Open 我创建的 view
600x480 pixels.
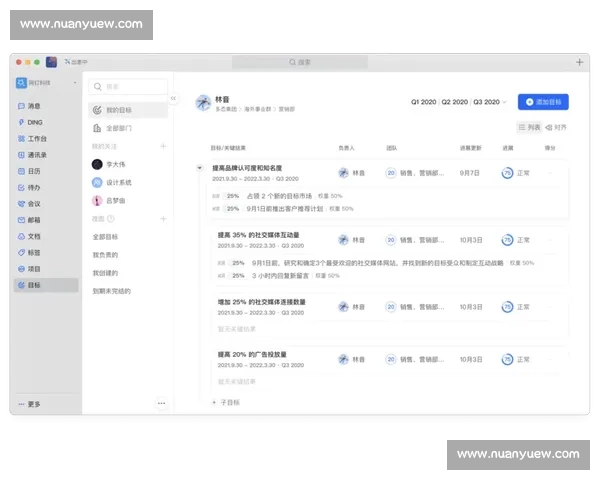click(105, 273)
